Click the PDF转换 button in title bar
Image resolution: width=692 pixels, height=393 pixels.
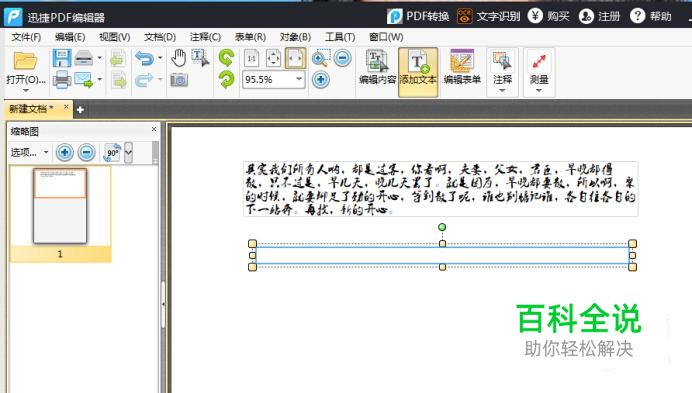tap(417, 16)
